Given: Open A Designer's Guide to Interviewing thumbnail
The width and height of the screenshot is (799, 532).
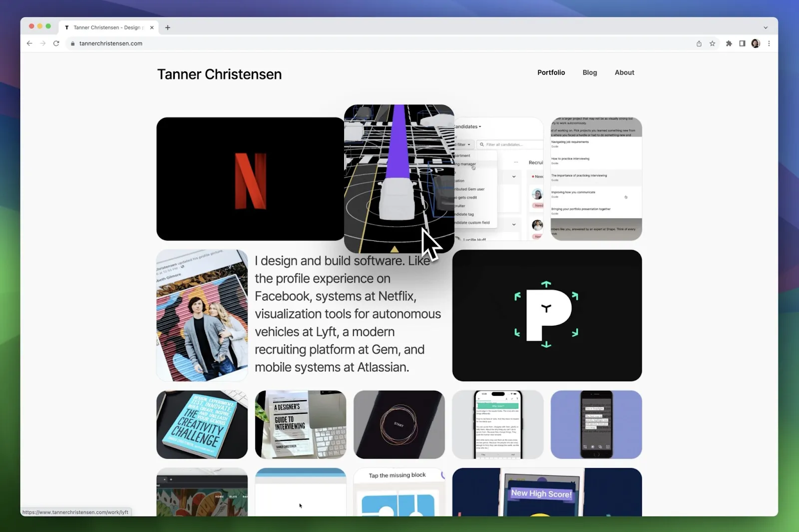Looking at the screenshot, I should point(301,425).
